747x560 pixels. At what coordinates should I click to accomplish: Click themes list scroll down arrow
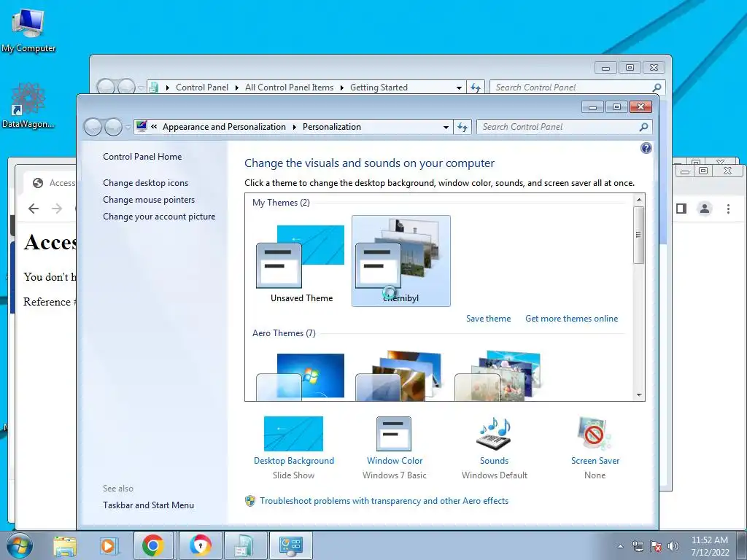click(639, 395)
